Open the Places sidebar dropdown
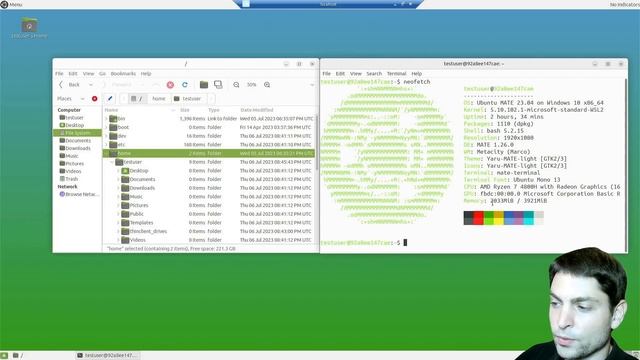The width and height of the screenshot is (640, 360). click(x=82, y=98)
